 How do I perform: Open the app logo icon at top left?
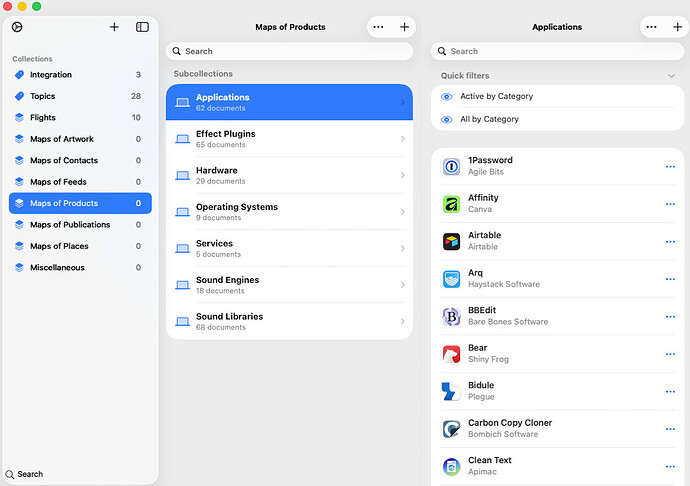point(17,27)
